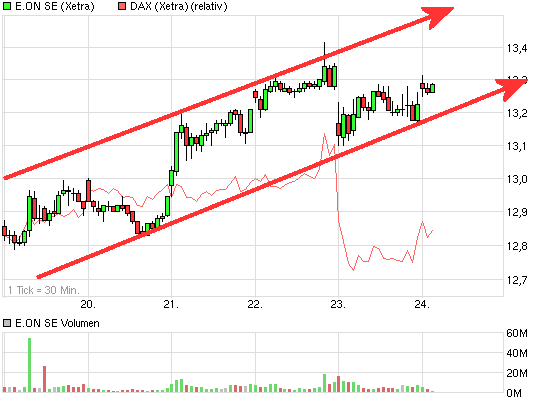Click the 13,2 price axis label
The image size is (545, 401).
click(517, 113)
